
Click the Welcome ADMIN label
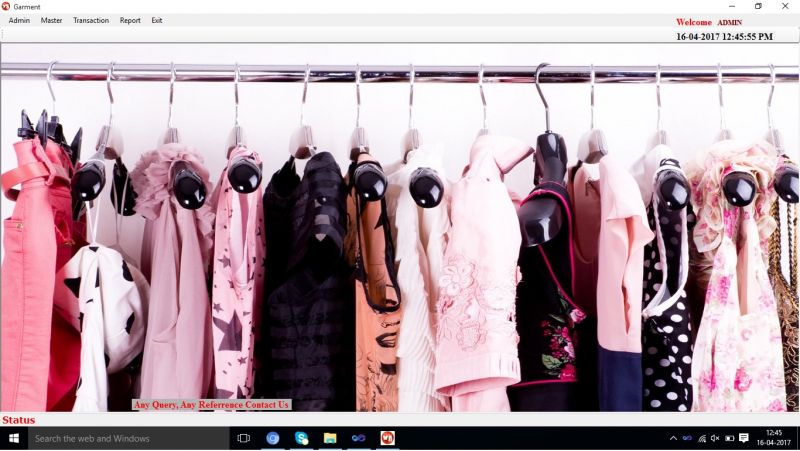[x=709, y=22]
